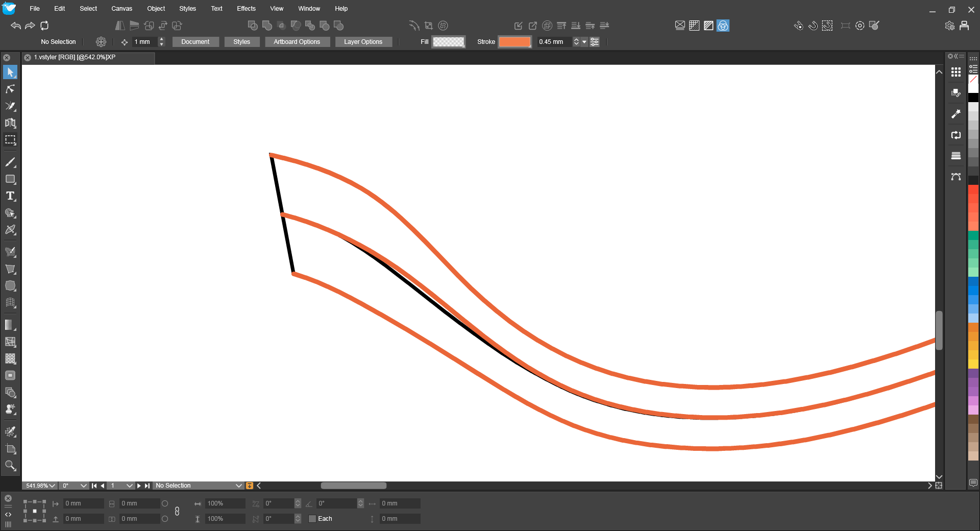Viewport: 980px width, 531px height.
Task: Toggle the proportions link lock icon
Action: tap(177, 511)
